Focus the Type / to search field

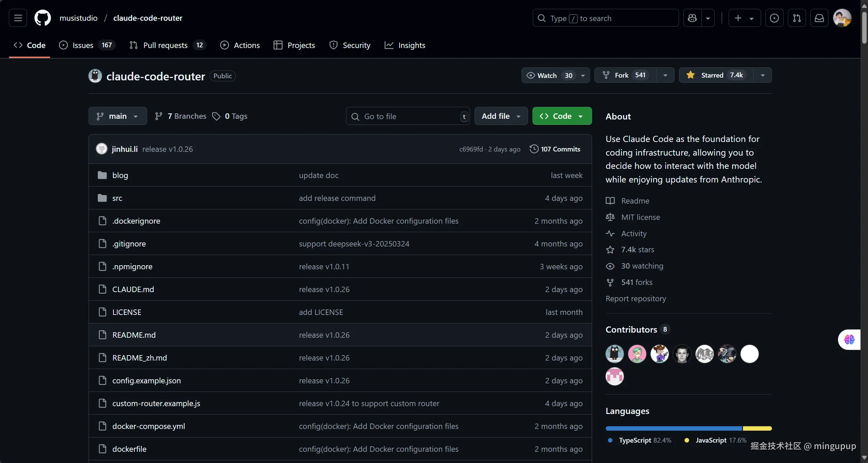(x=606, y=18)
